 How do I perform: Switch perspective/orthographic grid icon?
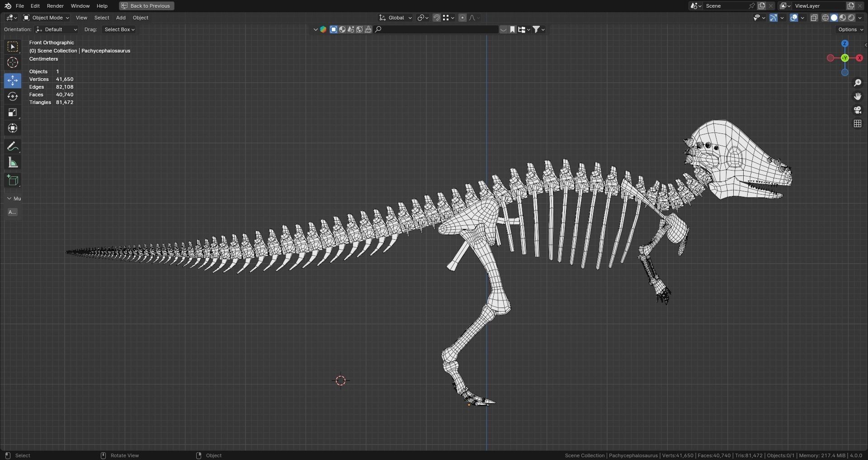click(x=858, y=123)
